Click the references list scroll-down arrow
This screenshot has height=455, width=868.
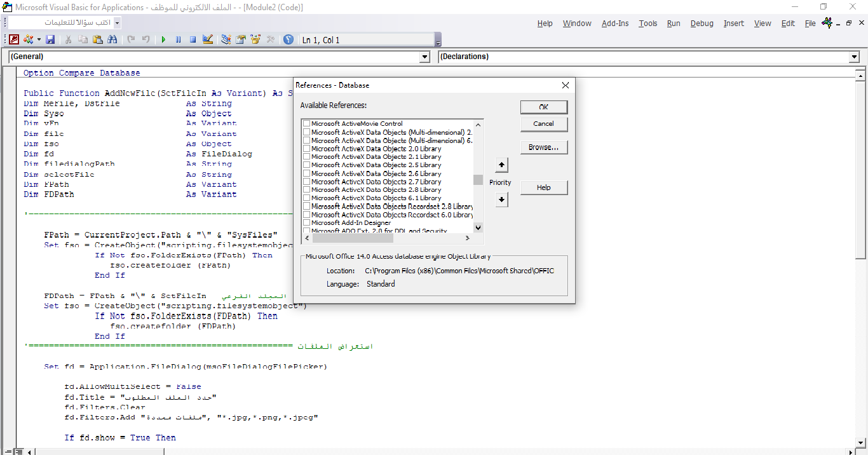click(x=478, y=227)
